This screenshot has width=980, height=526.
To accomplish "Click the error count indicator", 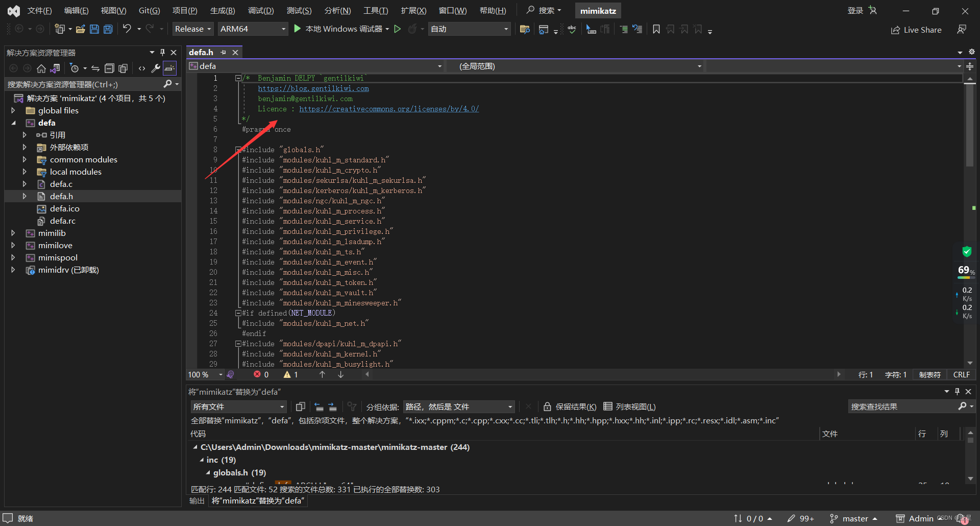I will (261, 375).
